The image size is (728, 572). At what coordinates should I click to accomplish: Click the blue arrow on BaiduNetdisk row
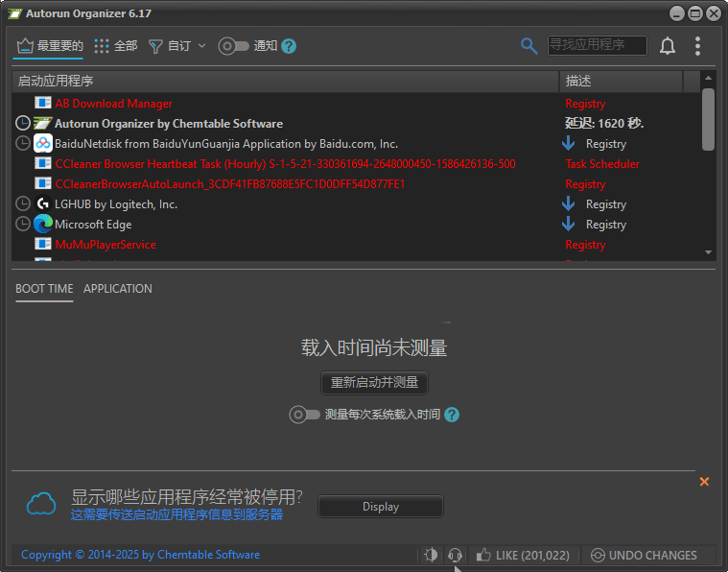(568, 144)
